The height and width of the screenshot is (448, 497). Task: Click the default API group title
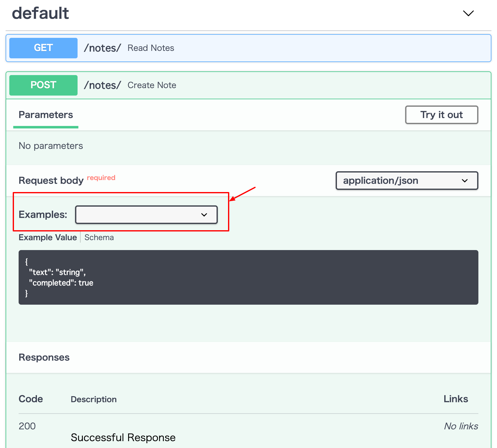tap(40, 13)
